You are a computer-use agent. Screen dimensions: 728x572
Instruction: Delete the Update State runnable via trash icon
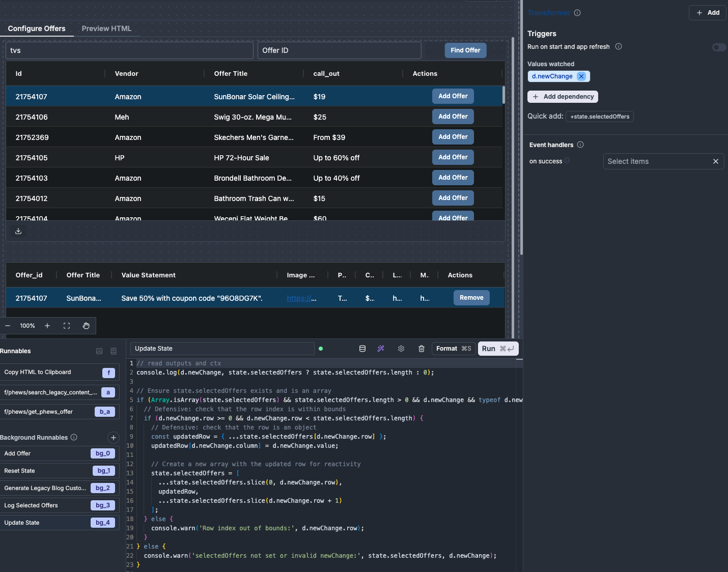(422, 349)
